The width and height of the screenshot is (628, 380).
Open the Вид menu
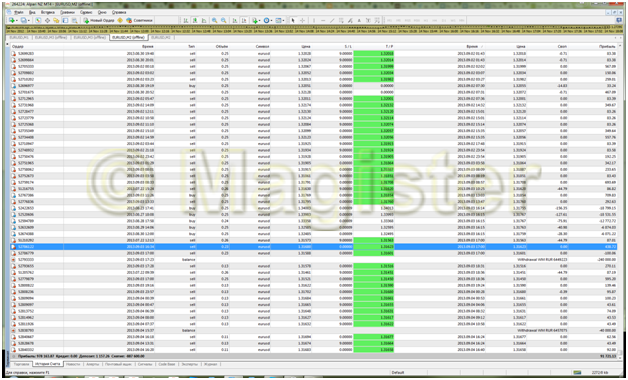click(32, 12)
